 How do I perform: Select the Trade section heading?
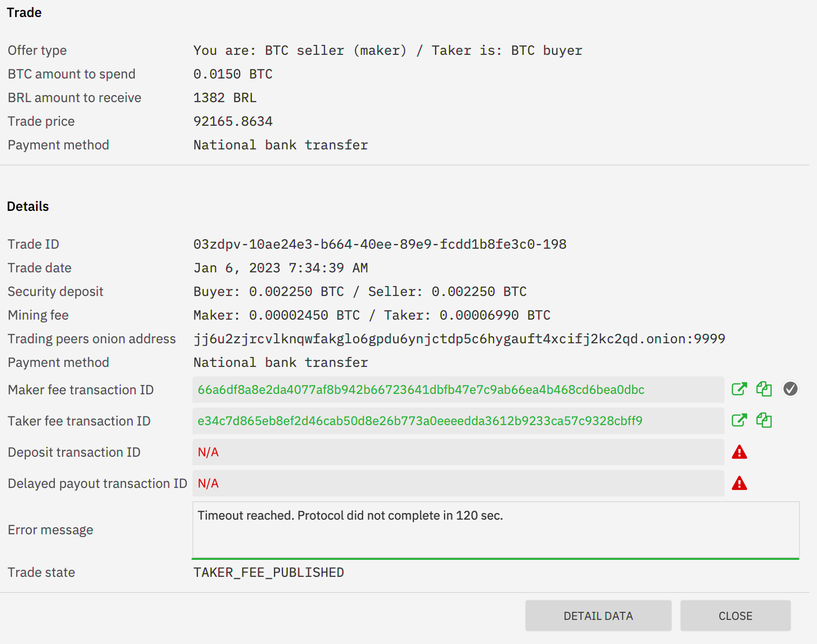24,13
